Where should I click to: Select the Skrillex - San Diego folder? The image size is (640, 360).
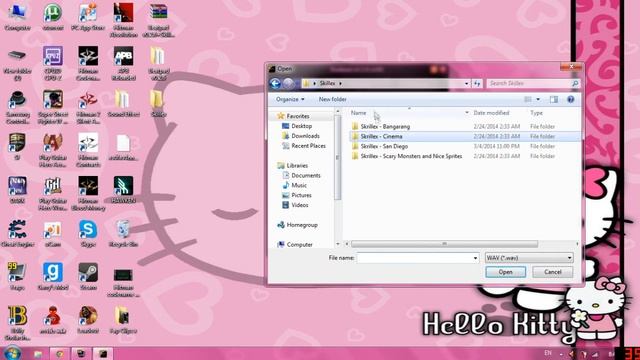[x=384, y=146]
